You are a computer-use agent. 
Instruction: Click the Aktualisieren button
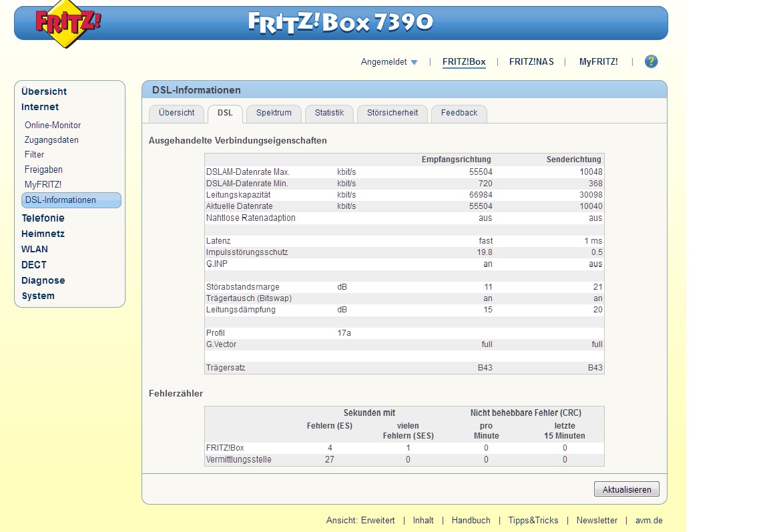click(627, 489)
